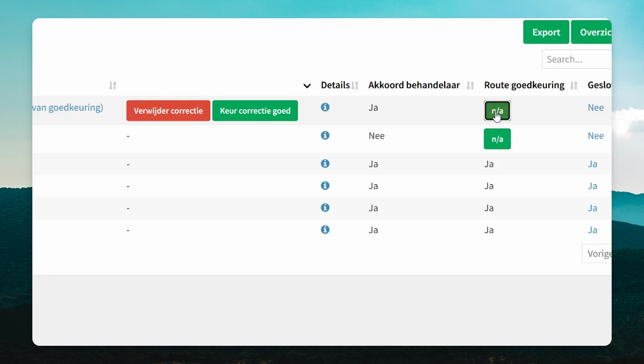
Task: Open details info icon in first row
Action: [325, 107]
